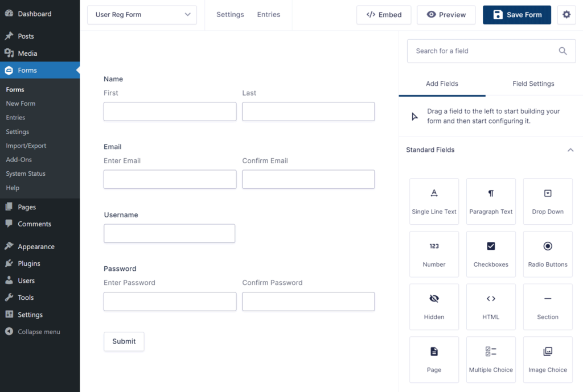Image resolution: width=583 pixels, height=392 pixels.
Task: Select the Single Line Text field icon
Action: pyautogui.click(x=434, y=200)
